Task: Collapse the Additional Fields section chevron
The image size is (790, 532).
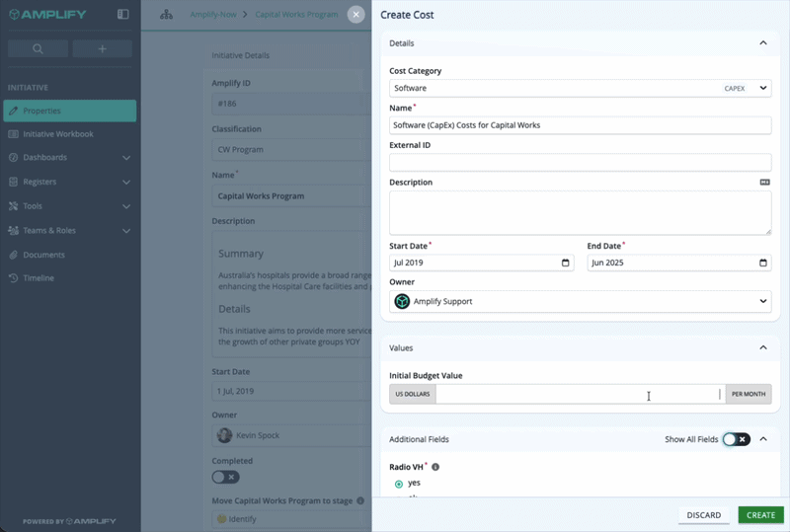Action: pos(763,439)
